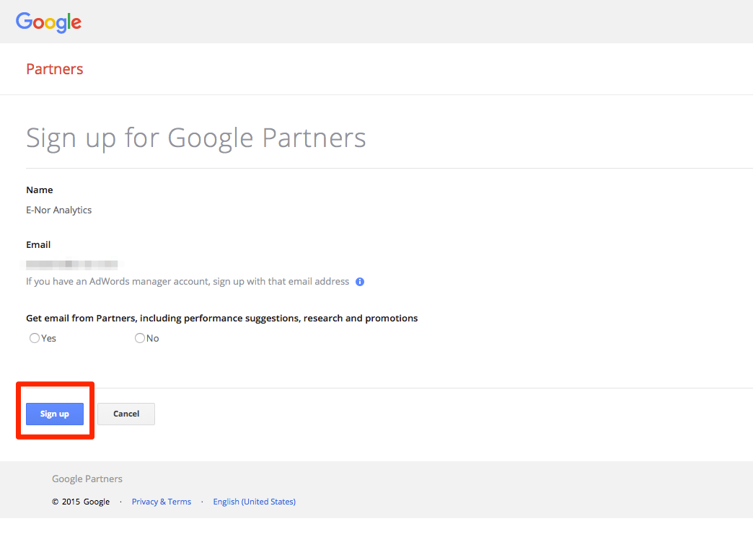Click the blurred email address field
This screenshot has width=753, height=560.
coord(71,264)
